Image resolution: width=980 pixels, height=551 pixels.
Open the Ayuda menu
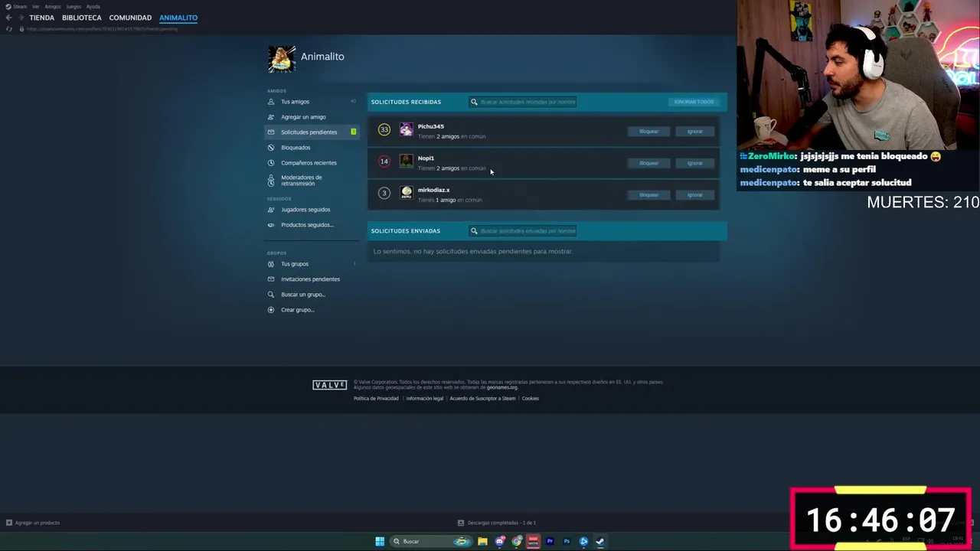pos(93,6)
